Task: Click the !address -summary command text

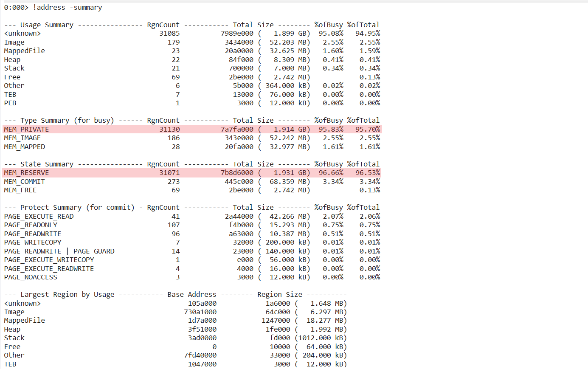Action: tap(67, 7)
